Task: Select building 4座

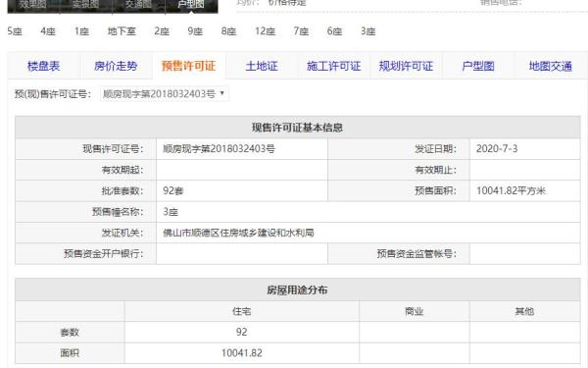Action: coord(48,31)
